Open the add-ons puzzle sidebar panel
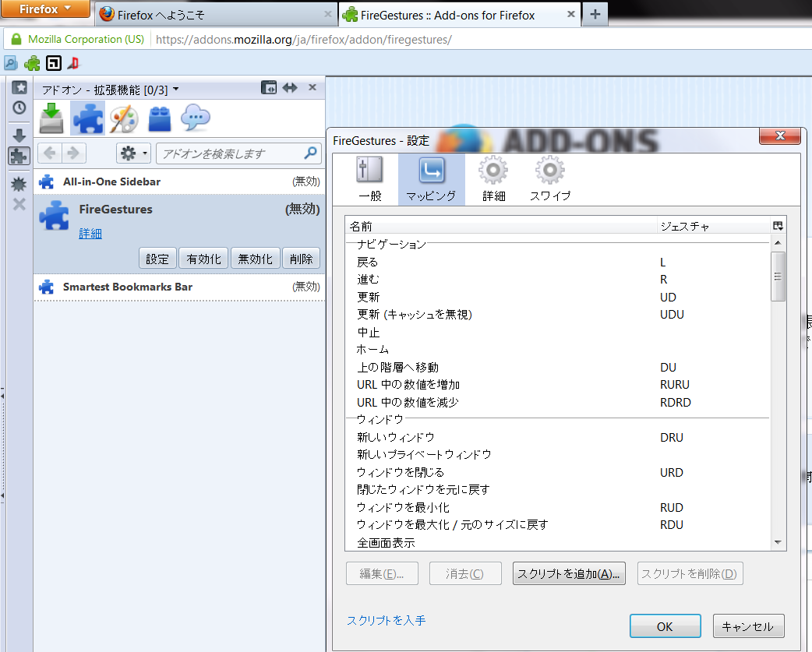Image resolution: width=812 pixels, height=652 pixels. pos(19,156)
